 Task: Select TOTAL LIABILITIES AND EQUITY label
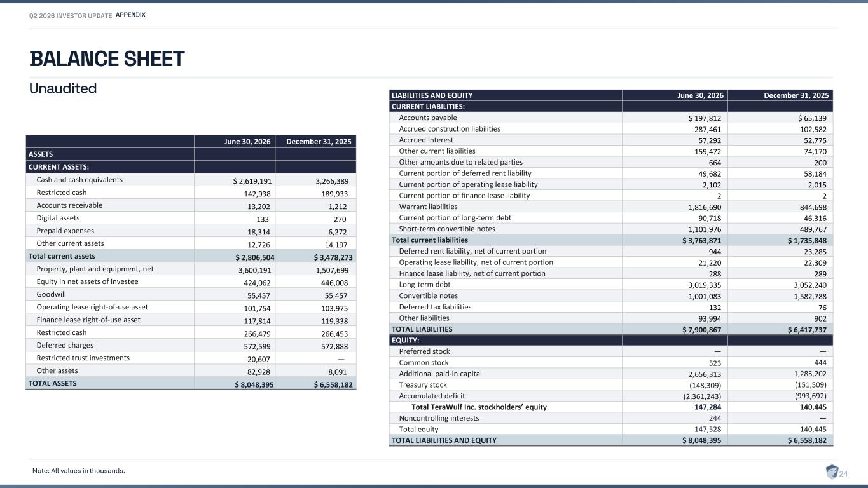(x=444, y=440)
